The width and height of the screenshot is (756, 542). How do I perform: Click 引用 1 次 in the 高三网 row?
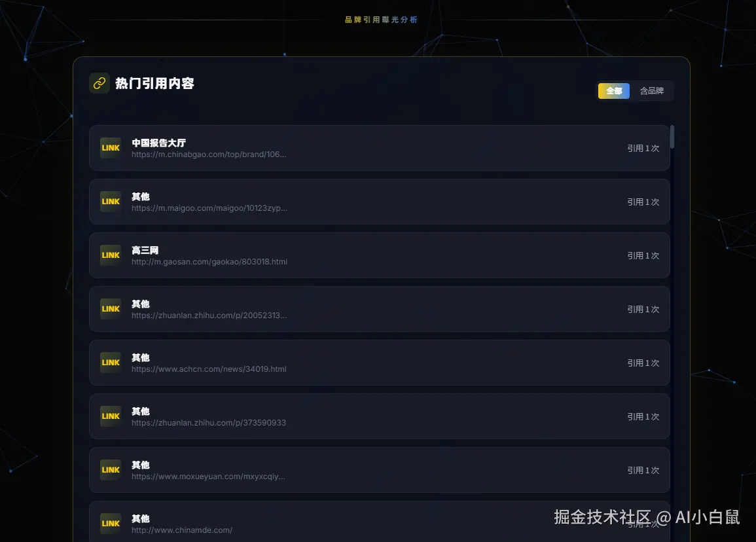(643, 255)
